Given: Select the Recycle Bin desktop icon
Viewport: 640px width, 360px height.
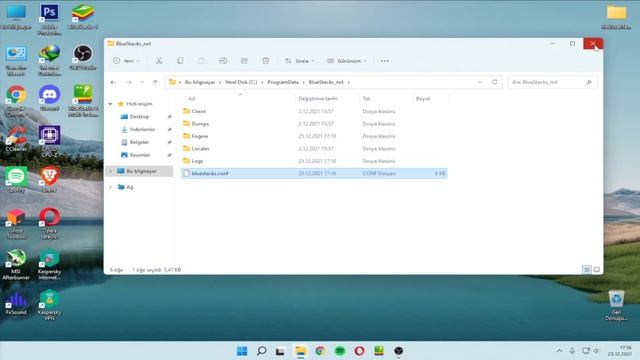Looking at the screenshot, I should 616,305.
